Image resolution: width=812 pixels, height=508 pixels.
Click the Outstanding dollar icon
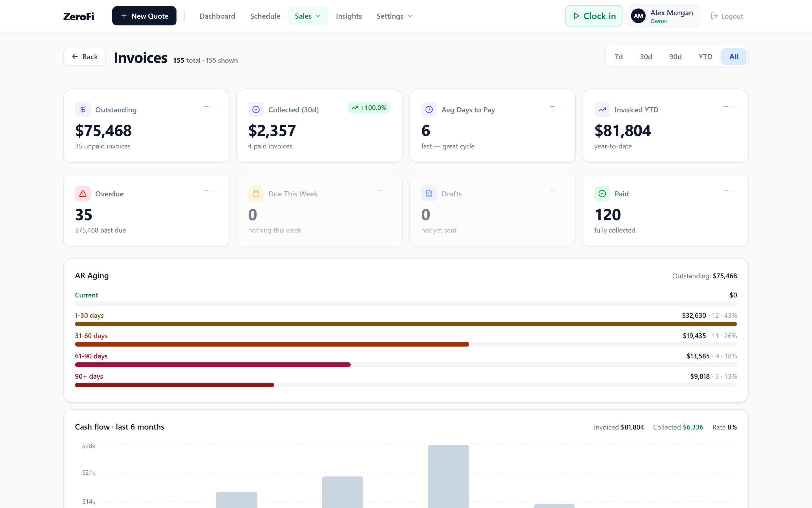(x=83, y=110)
